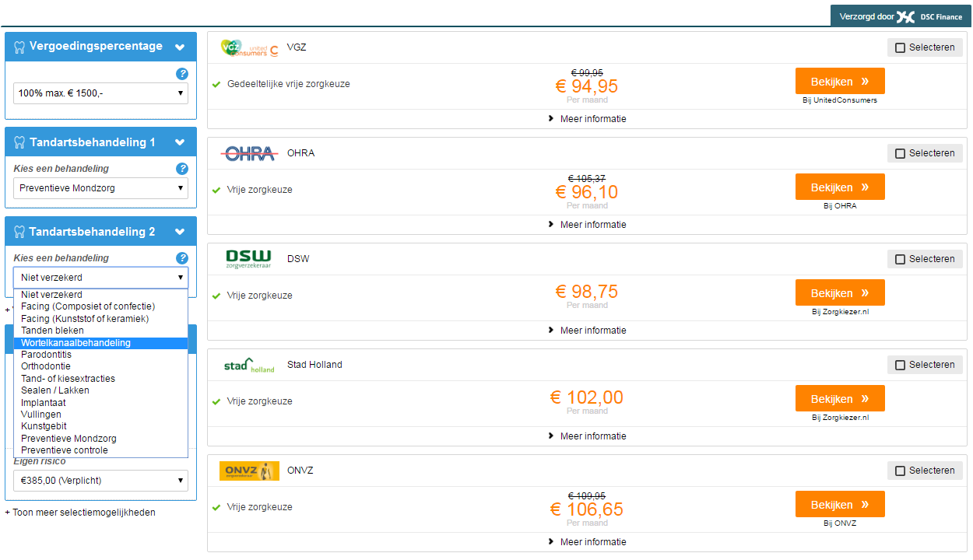Image resolution: width=973 pixels, height=560 pixels.
Task: Tick the Selecteren checkbox for VGZ
Action: click(x=900, y=47)
